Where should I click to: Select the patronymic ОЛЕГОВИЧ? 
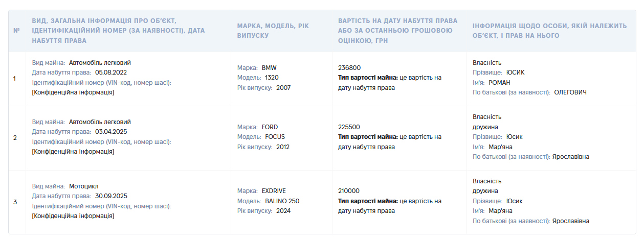[x=570, y=92]
